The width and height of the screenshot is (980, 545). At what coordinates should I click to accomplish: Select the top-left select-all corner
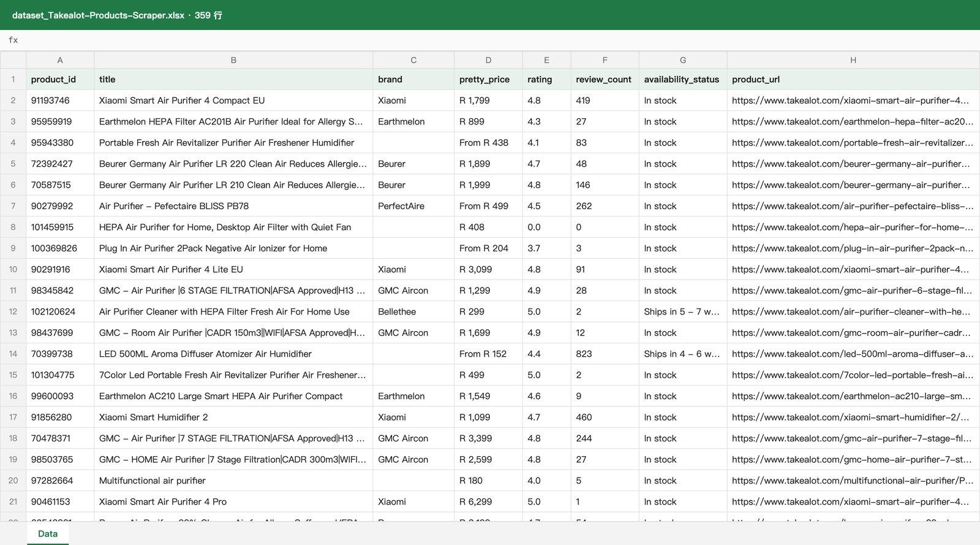[x=13, y=60]
